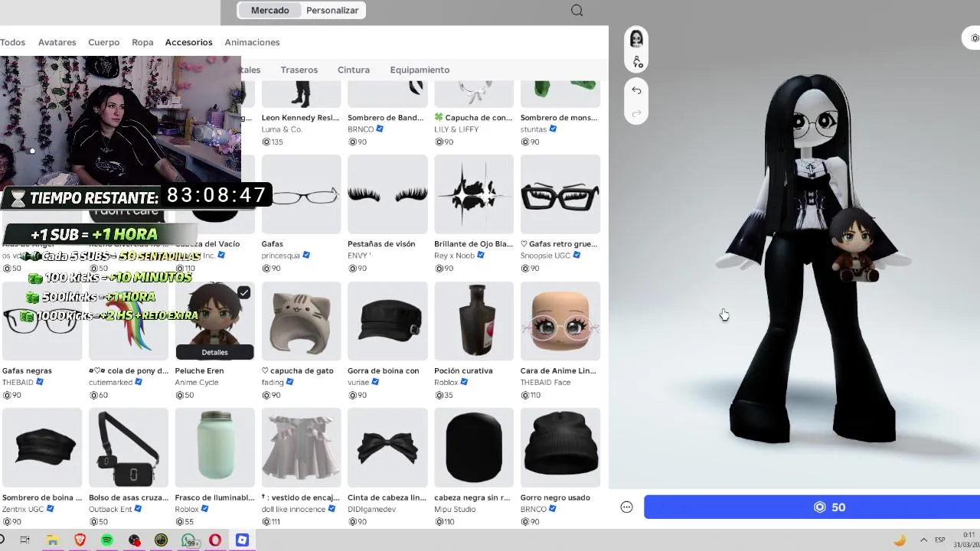Image resolution: width=980 pixels, height=551 pixels.
Task: Click Detalles on Peluche Eren
Action: [214, 352]
